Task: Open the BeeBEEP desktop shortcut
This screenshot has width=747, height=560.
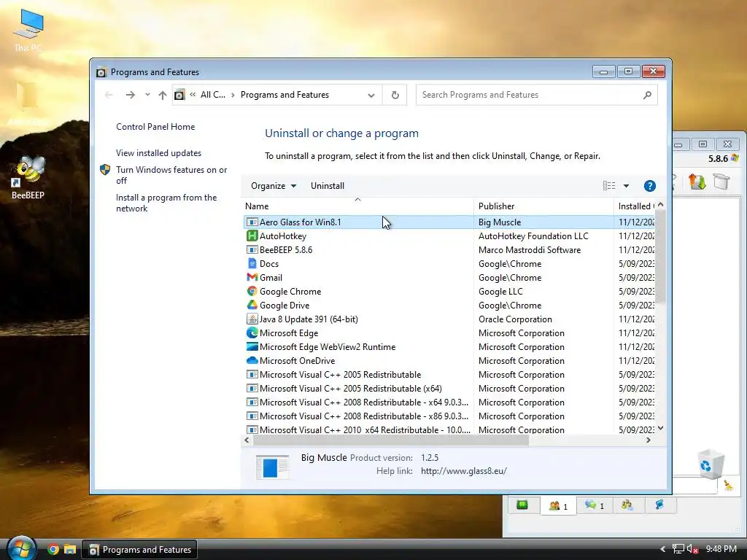Action: tap(28, 176)
